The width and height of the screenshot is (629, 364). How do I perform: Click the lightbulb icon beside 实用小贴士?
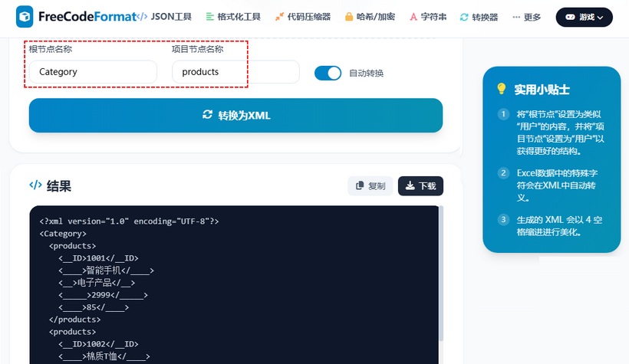(x=502, y=89)
